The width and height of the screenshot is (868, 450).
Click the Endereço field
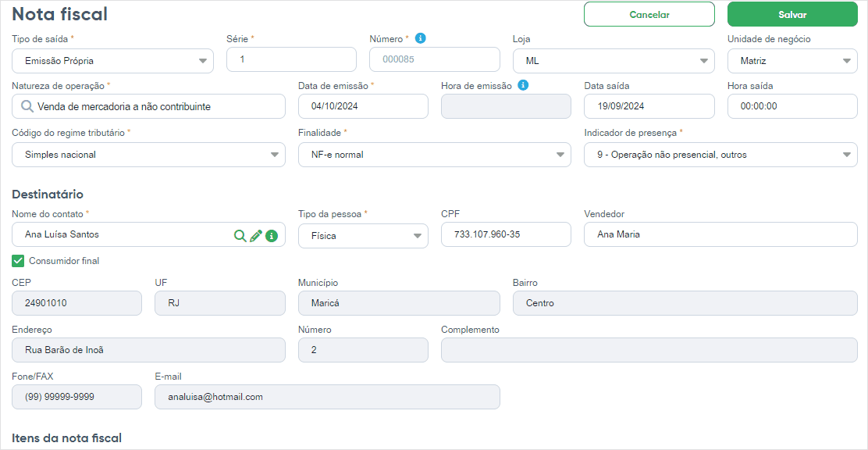pyautogui.click(x=148, y=350)
